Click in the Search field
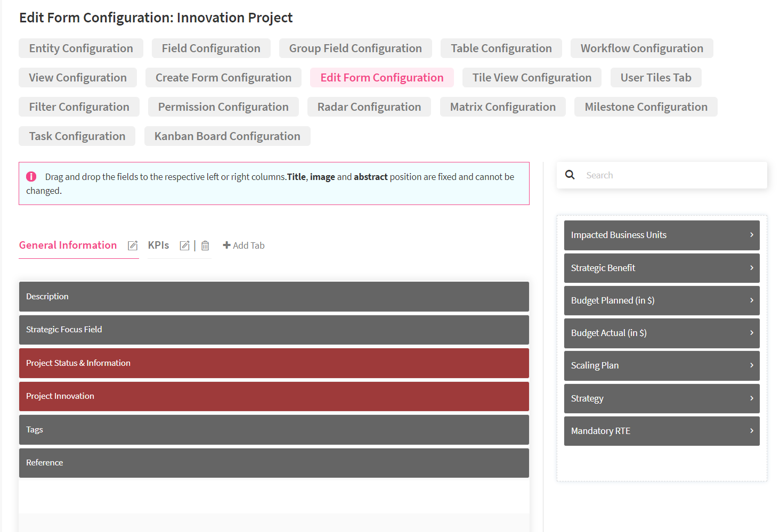The image size is (780, 532). (671, 175)
